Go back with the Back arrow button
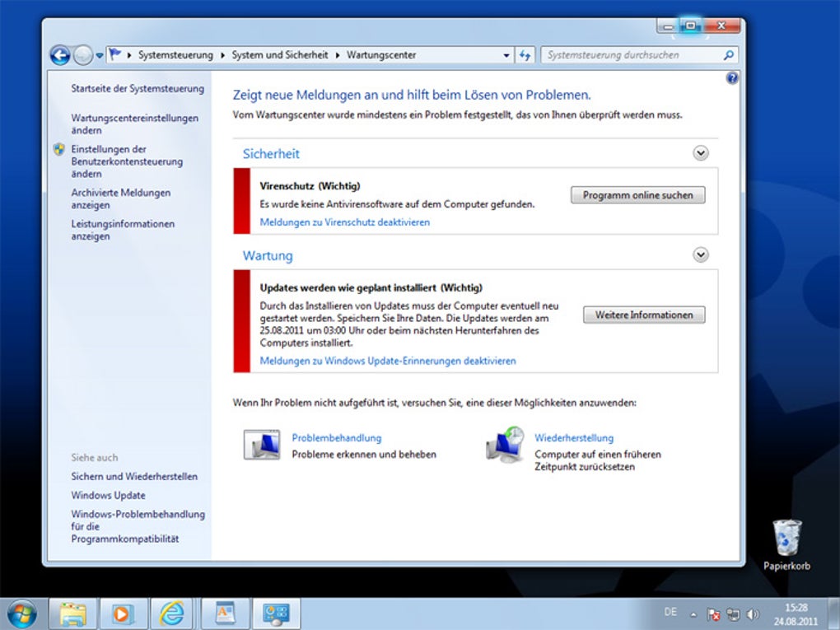This screenshot has width=840, height=630. pyautogui.click(x=60, y=55)
